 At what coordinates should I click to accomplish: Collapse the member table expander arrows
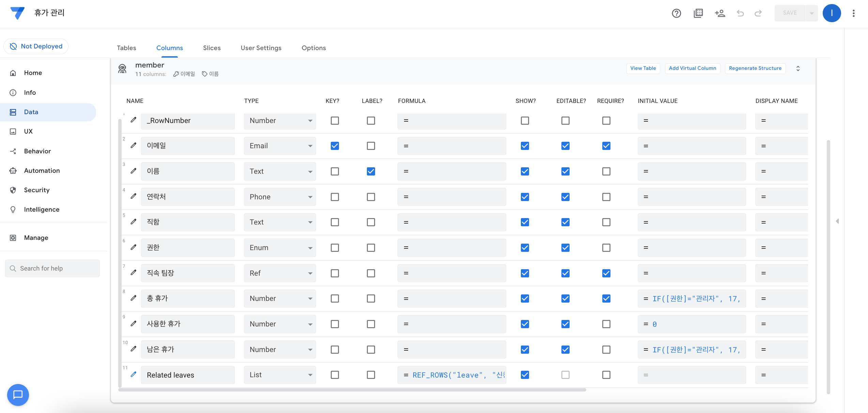pos(798,68)
